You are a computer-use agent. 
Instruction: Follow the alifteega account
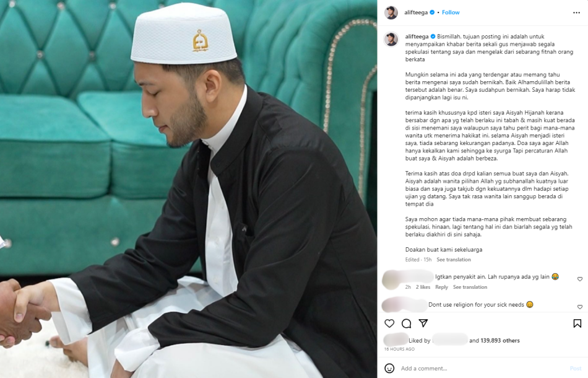coord(451,12)
